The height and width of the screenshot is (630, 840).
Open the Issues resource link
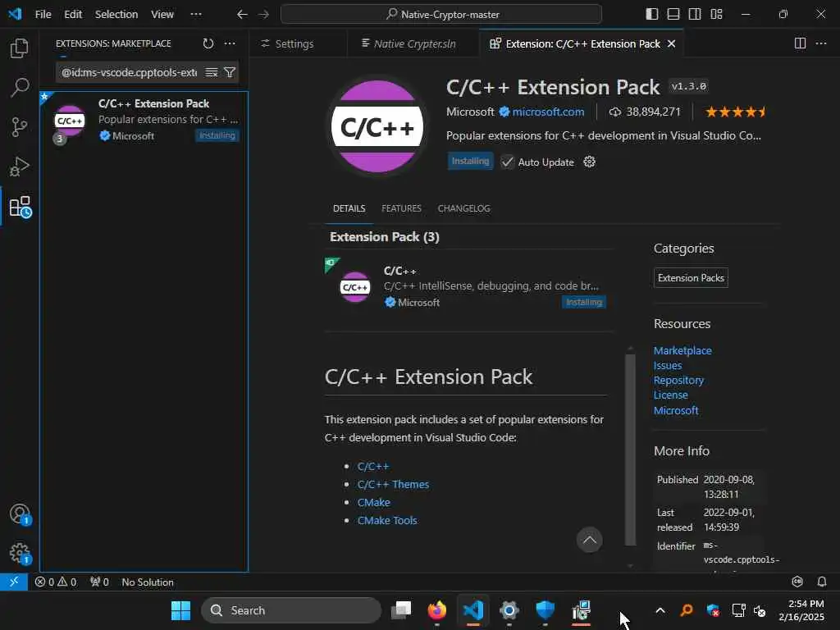coord(668,365)
